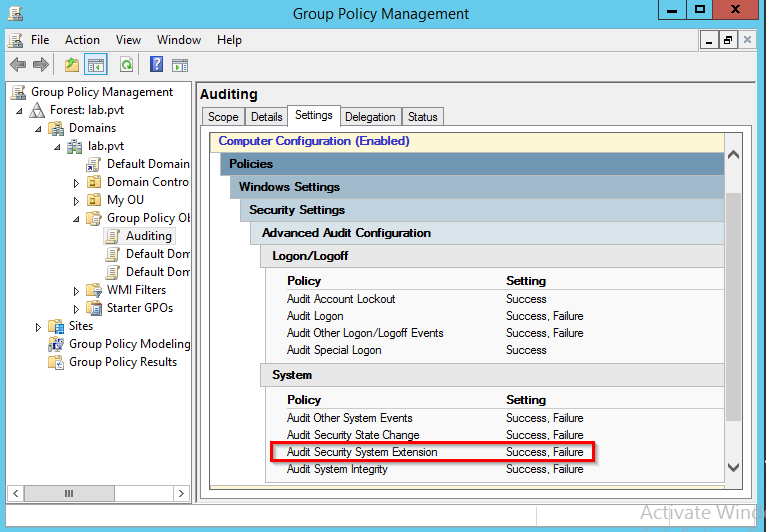Toggle Show/Hide Console Tree toolbar icon
The image size is (766, 532).
point(96,65)
